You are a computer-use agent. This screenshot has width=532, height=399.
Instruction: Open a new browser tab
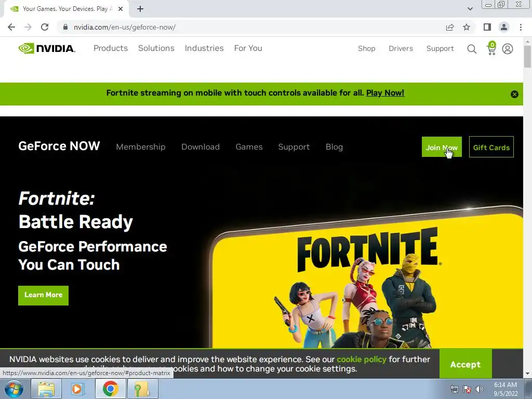[140, 9]
